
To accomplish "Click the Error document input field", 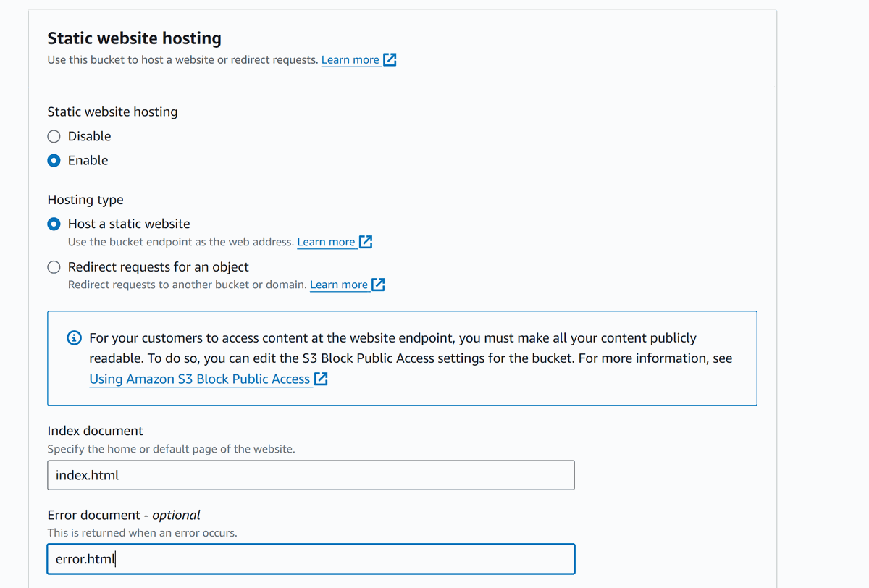I will coord(311,559).
